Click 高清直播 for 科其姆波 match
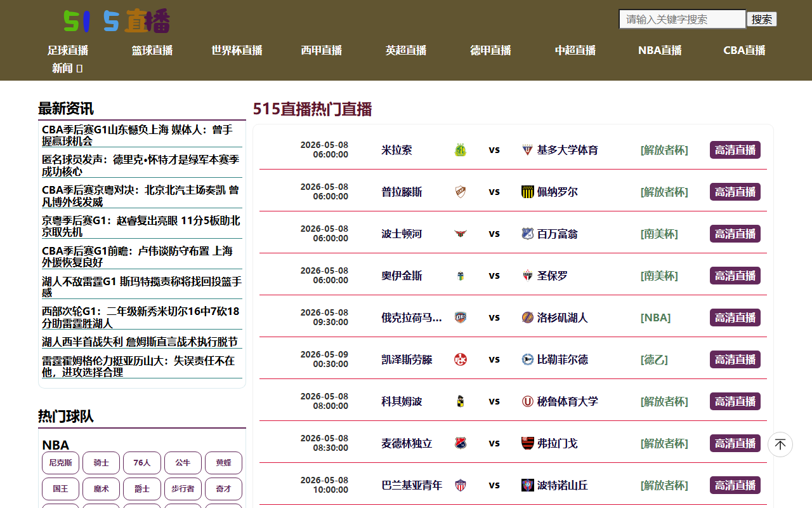 coord(735,401)
